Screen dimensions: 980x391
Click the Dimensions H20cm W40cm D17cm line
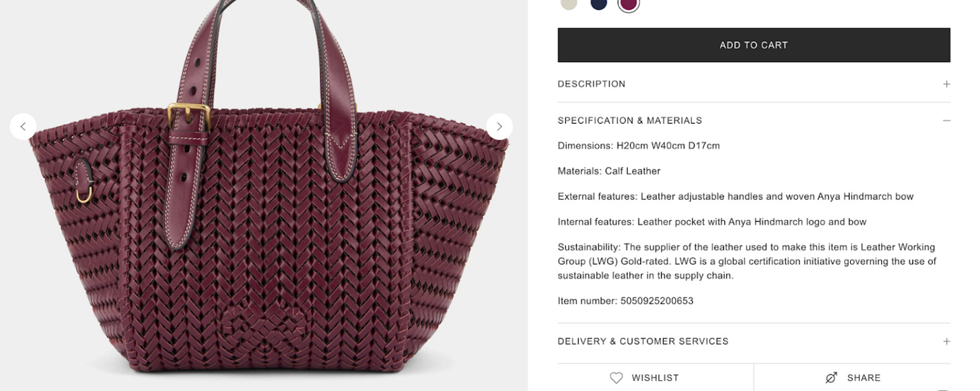pos(639,145)
